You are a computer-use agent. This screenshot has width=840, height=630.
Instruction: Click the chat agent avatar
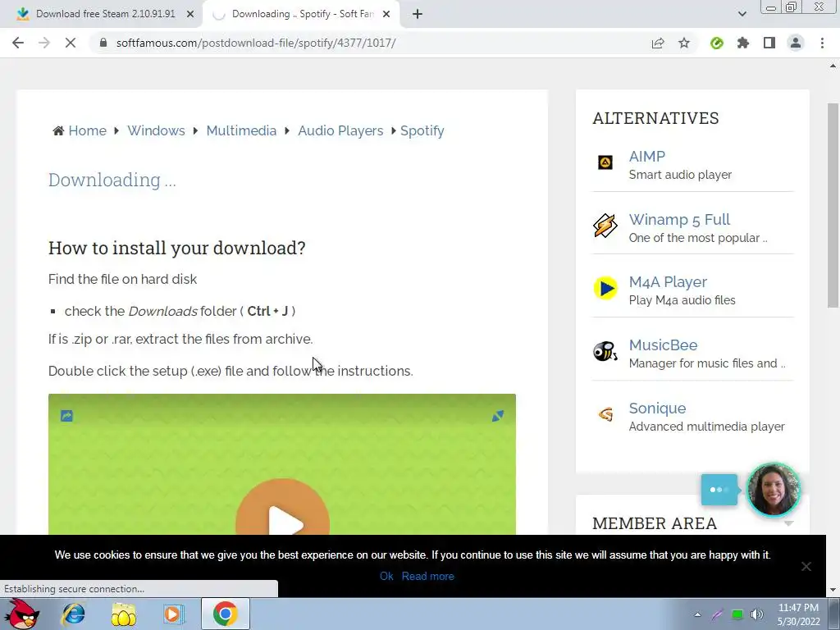[773, 489]
